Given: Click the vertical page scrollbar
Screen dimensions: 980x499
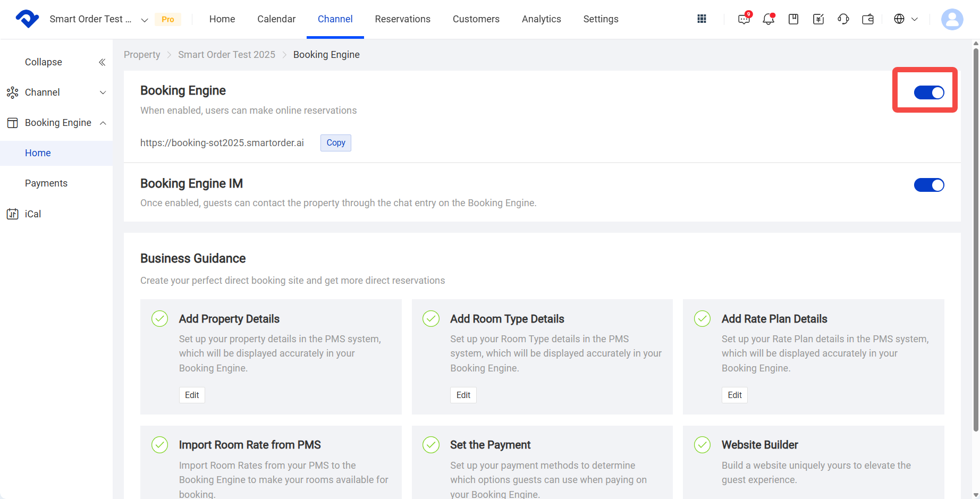Looking at the screenshot, I should click(976, 240).
